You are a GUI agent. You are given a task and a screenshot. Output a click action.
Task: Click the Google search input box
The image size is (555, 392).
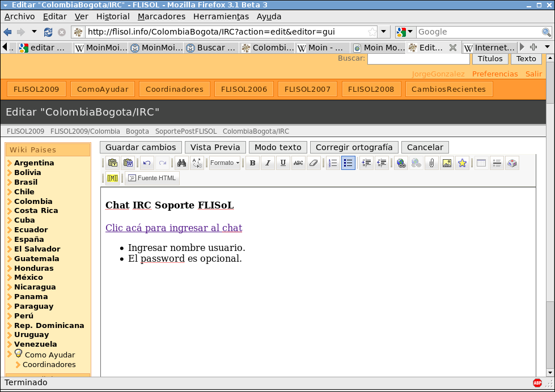pyautogui.click(x=479, y=32)
